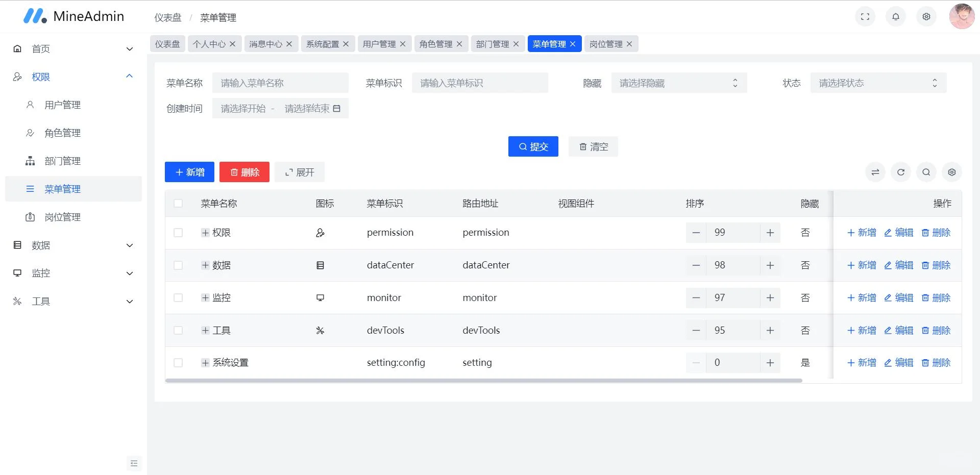The height and width of the screenshot is (475, 980).
Task: Open 部门管理 in the sidebar
Action: coord(73,161)
